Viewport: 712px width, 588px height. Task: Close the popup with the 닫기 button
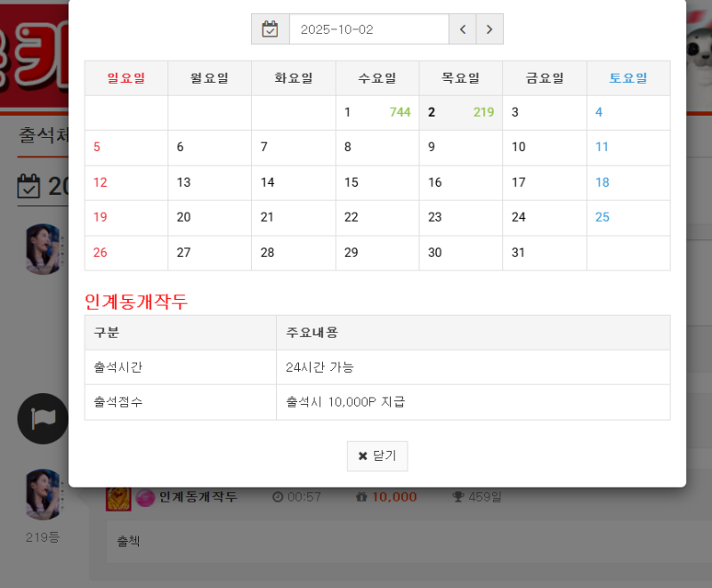pyautogui.click(x=377, y=456)
